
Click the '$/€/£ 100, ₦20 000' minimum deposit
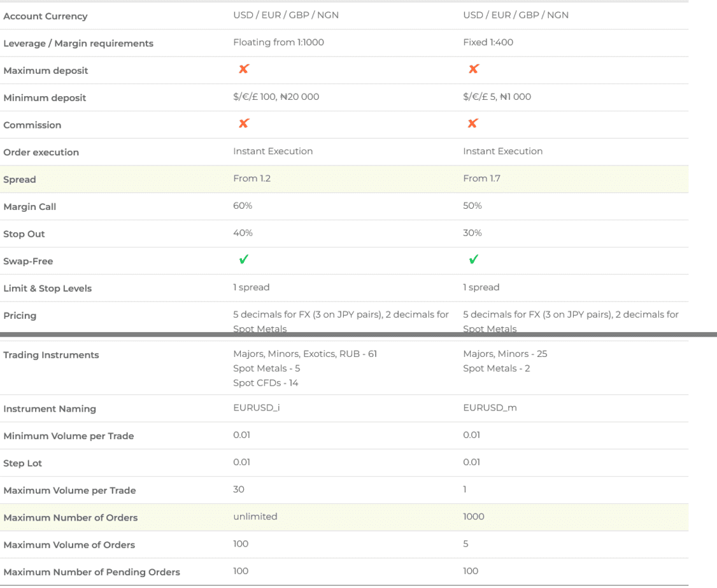point(276,97)
